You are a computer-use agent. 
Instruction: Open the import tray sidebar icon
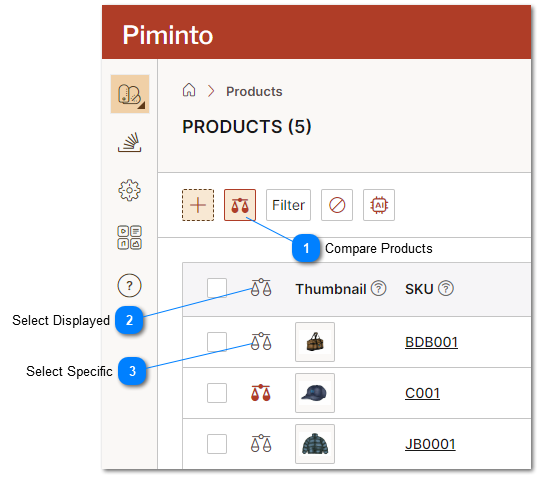(x=129, y=142)
